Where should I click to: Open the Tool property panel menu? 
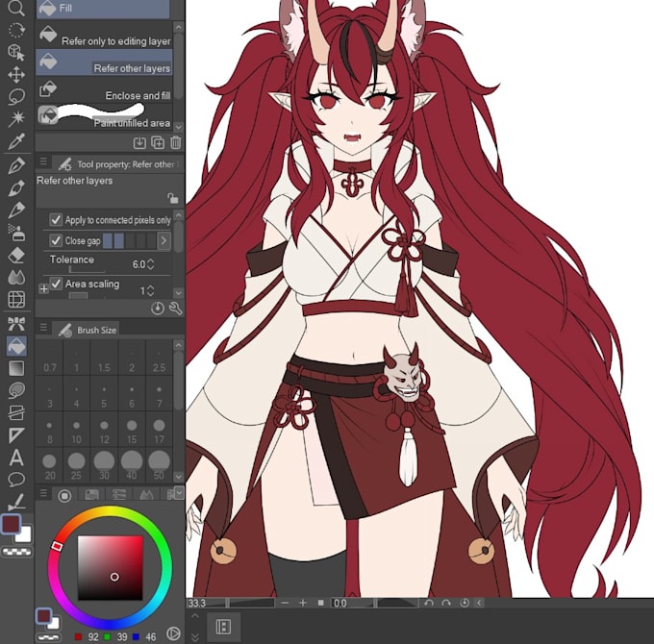tap(43, 161)
